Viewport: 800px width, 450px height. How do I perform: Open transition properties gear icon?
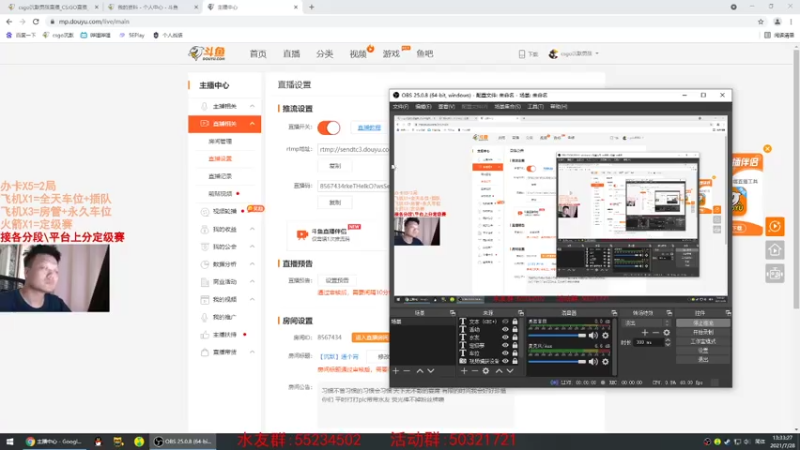tap(666, 333)
